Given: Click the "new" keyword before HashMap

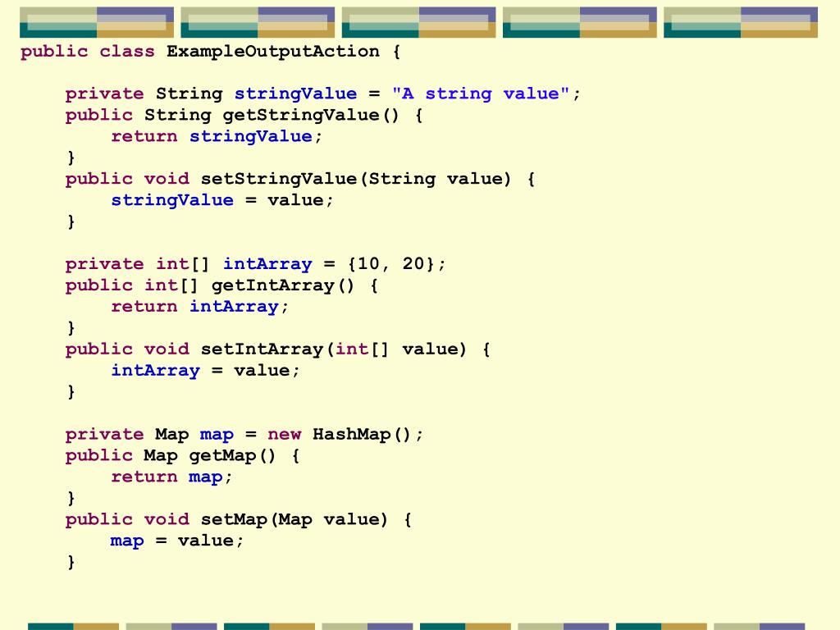Looking at the screenshot, I should [x=284, y=435].
